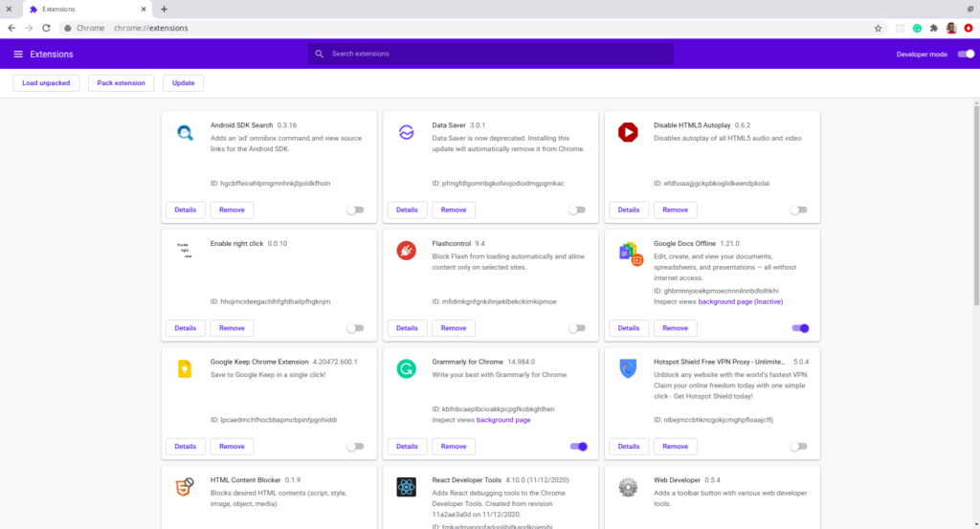Click the Enable right click icon
Viewport: 980px width, 529px height.
[185, 251]
